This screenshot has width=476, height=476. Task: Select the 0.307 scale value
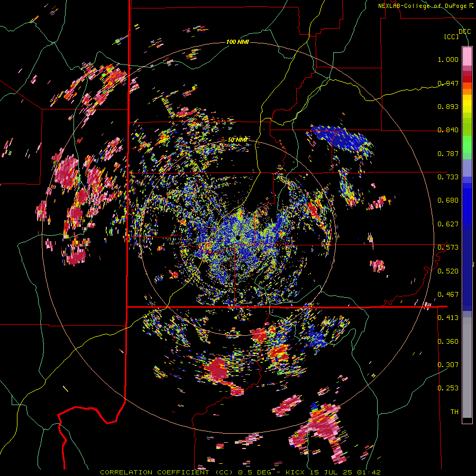(x=448, y=364)
